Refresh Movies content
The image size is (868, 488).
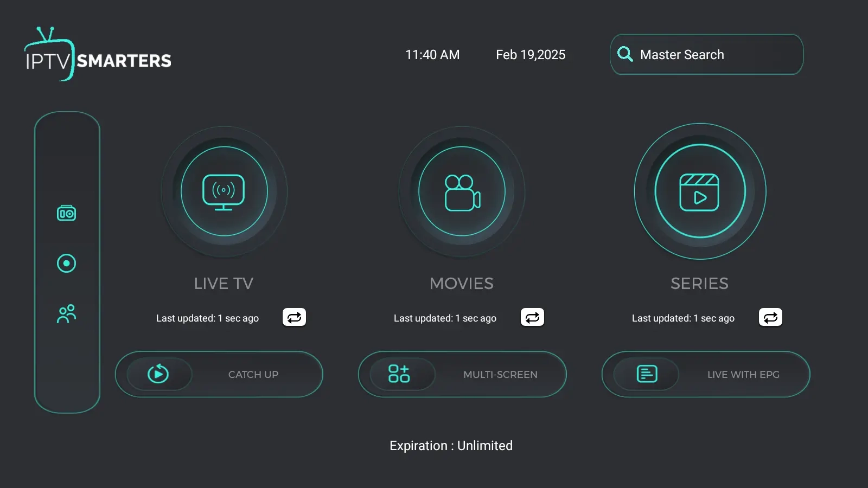(x=532, y=317)
